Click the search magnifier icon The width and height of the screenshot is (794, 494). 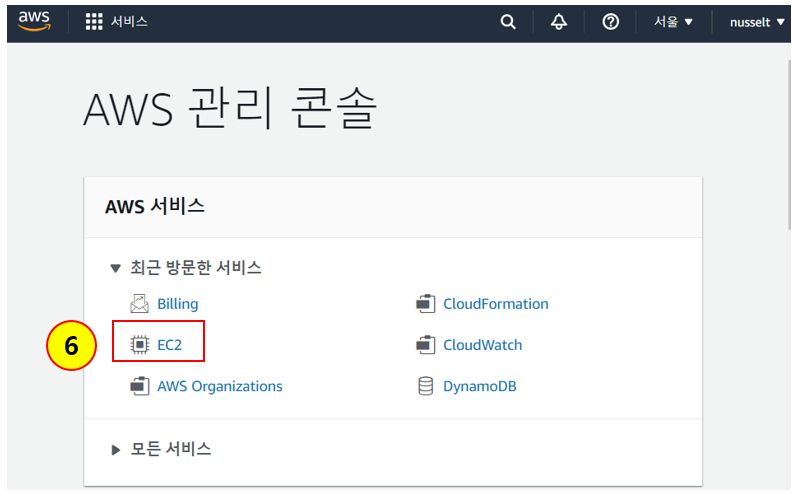coord(508,22)
